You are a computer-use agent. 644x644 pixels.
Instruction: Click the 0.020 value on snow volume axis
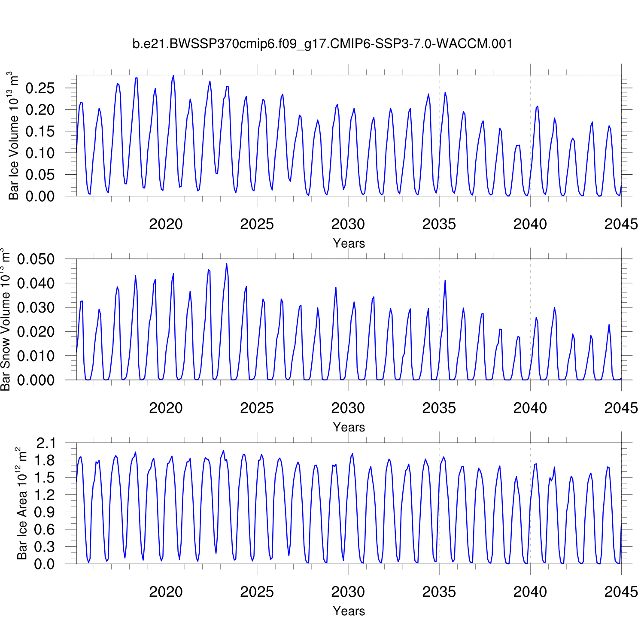click(36, 331)
